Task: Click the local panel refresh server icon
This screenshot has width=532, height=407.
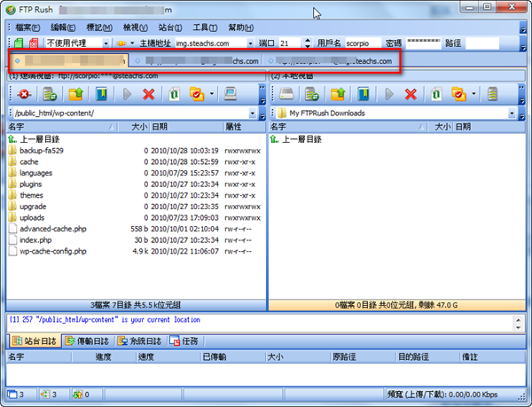Action: point(312,94)
